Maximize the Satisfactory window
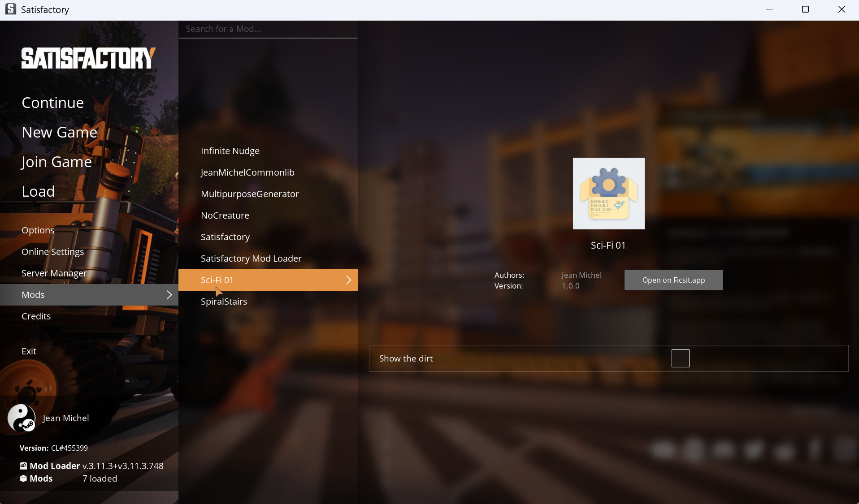This screenshot has width=859, height=504. [805, 9]
